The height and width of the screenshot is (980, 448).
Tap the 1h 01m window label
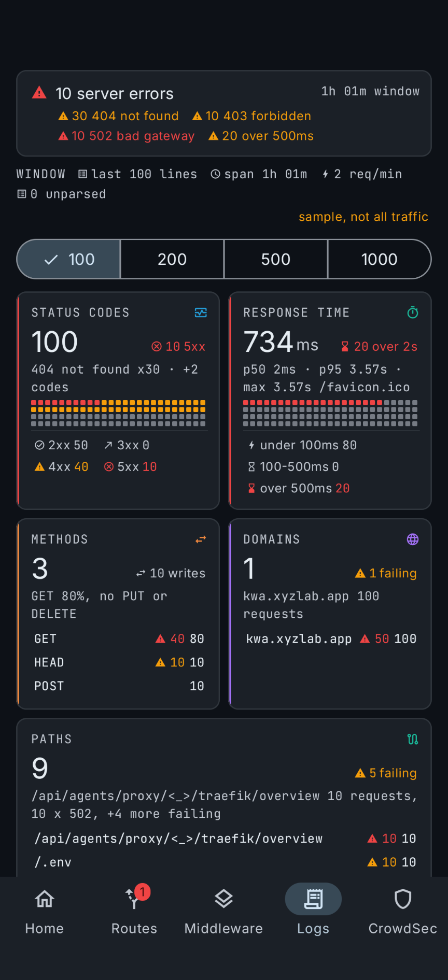coord(370,91)
